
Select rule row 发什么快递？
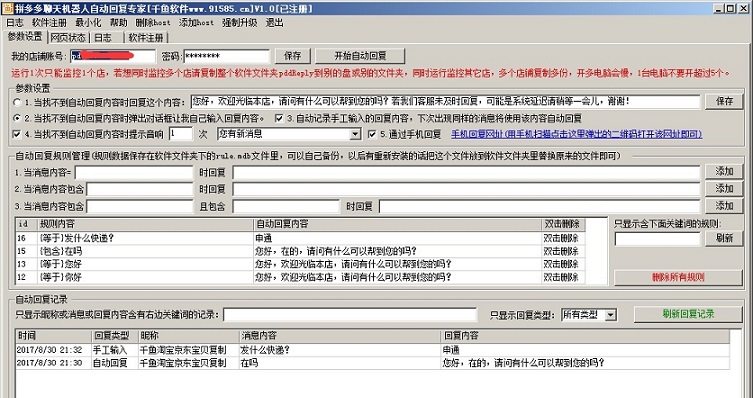click(301, 238)
